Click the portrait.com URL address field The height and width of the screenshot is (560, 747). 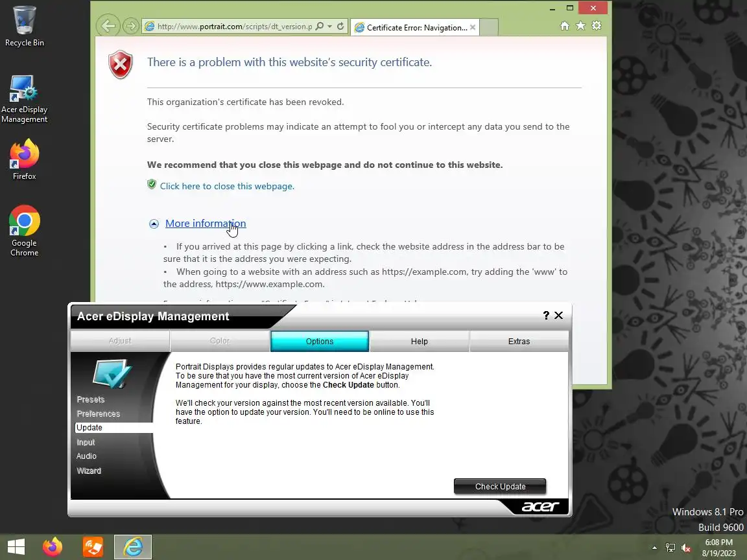point(234,26)
